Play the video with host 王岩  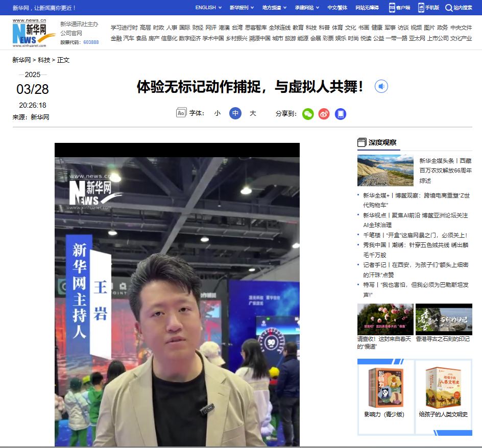pyautogui.click(x=177, y=294)
